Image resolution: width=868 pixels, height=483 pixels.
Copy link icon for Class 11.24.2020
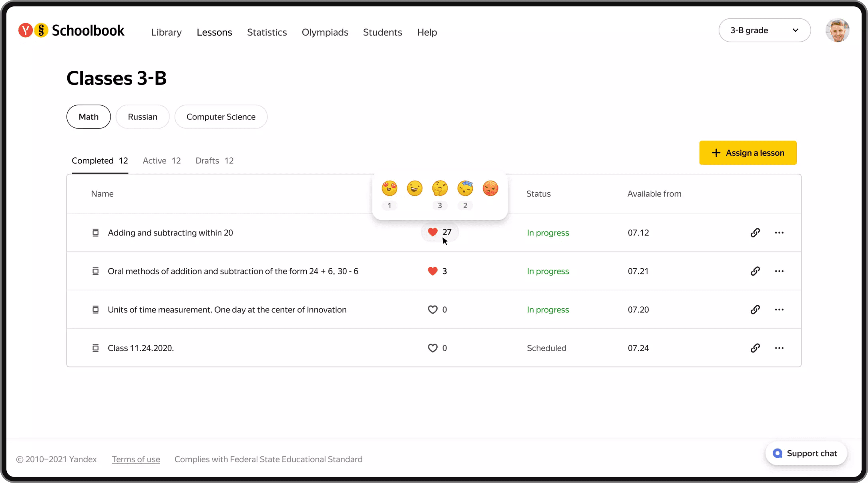755,348
